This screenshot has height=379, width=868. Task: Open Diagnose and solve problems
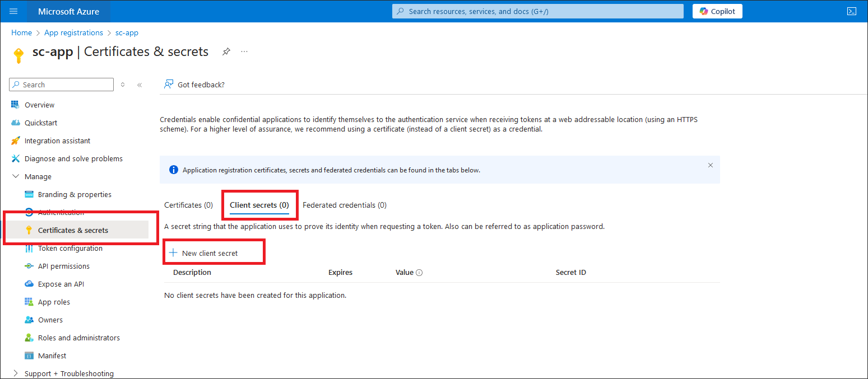click(x=73, y=158)
